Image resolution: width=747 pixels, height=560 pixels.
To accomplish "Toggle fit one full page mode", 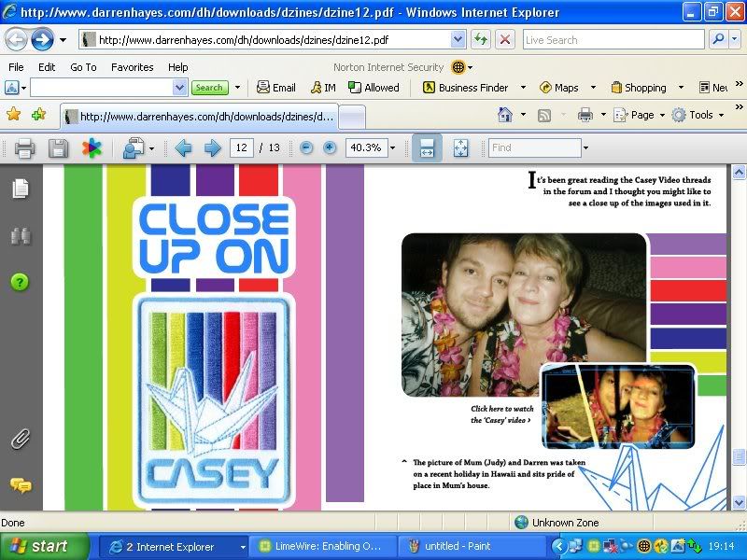I will (460, 148).
